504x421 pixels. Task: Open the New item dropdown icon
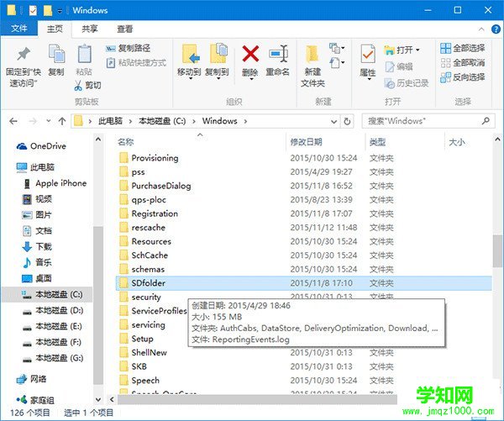tap(337, 49)
